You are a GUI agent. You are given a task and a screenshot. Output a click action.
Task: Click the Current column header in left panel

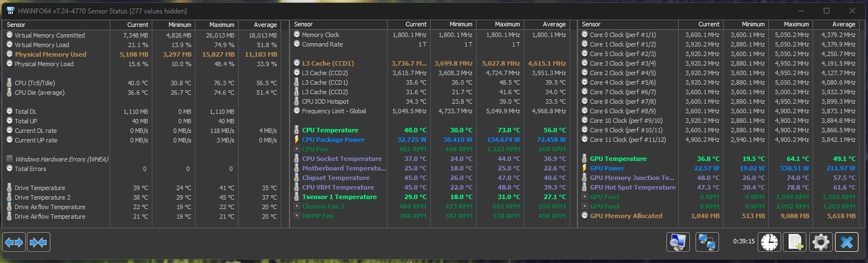pos(130,25)
